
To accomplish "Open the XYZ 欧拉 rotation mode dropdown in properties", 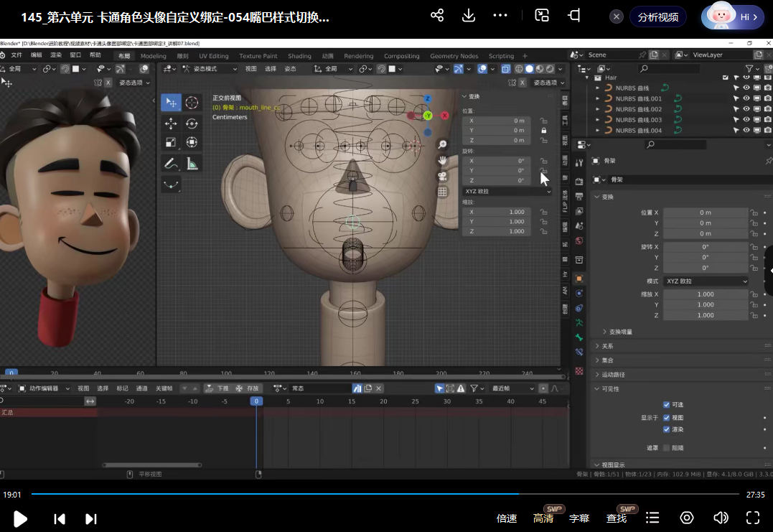I will pos(706,281).
